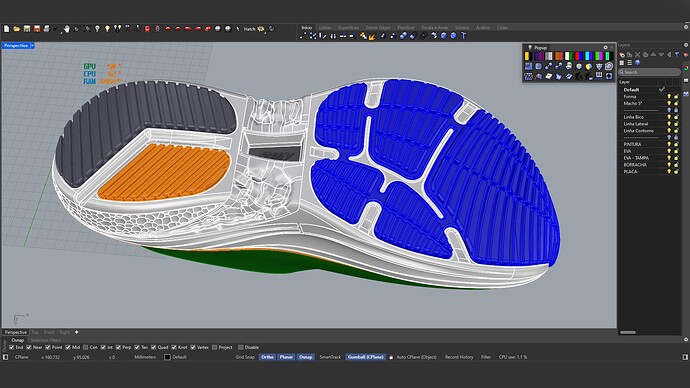Image resolution: width=690 pixels, height=388 pixels.
Task: Click Record History in status bar
Action: point(459,357)
